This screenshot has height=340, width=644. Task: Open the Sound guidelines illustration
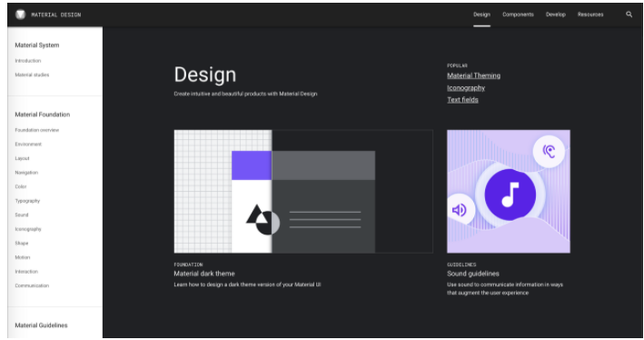[x=509, y=191]
